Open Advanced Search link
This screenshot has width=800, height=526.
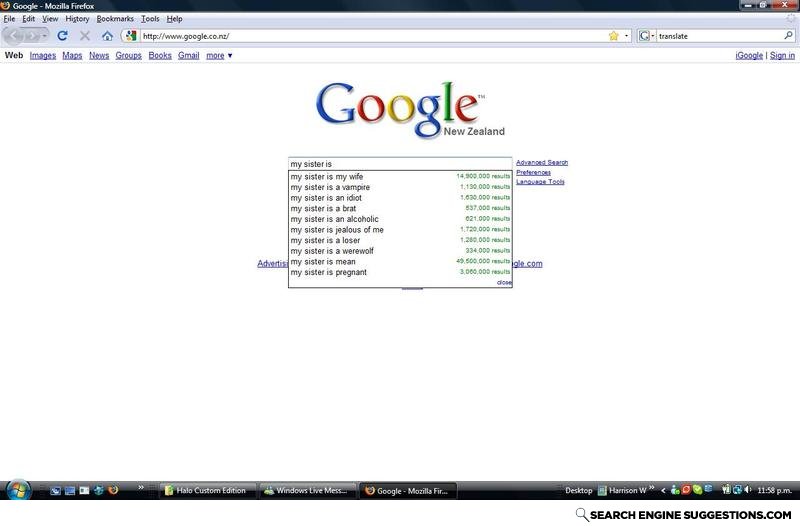pyautogui.click(x=542, y=162)
